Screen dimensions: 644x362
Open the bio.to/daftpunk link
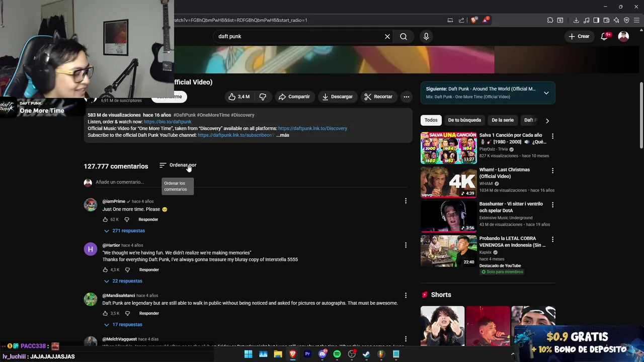(168, 122)
